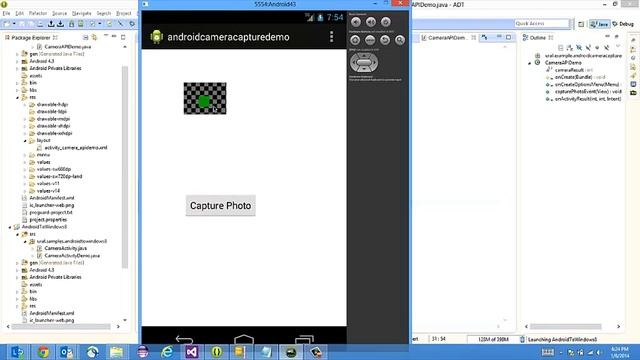Click the first SDK download toolbar icon
This screenshot has height=360, width=640.
[x=51, y=24]
